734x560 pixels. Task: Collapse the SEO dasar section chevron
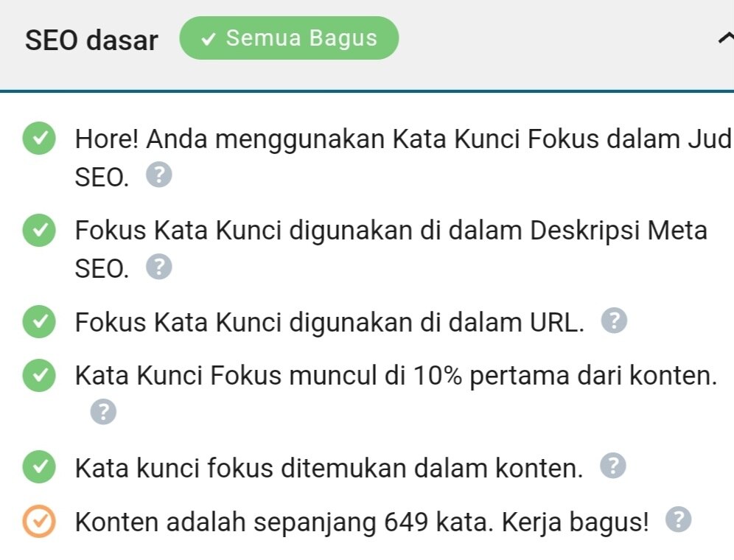(725, 40)
